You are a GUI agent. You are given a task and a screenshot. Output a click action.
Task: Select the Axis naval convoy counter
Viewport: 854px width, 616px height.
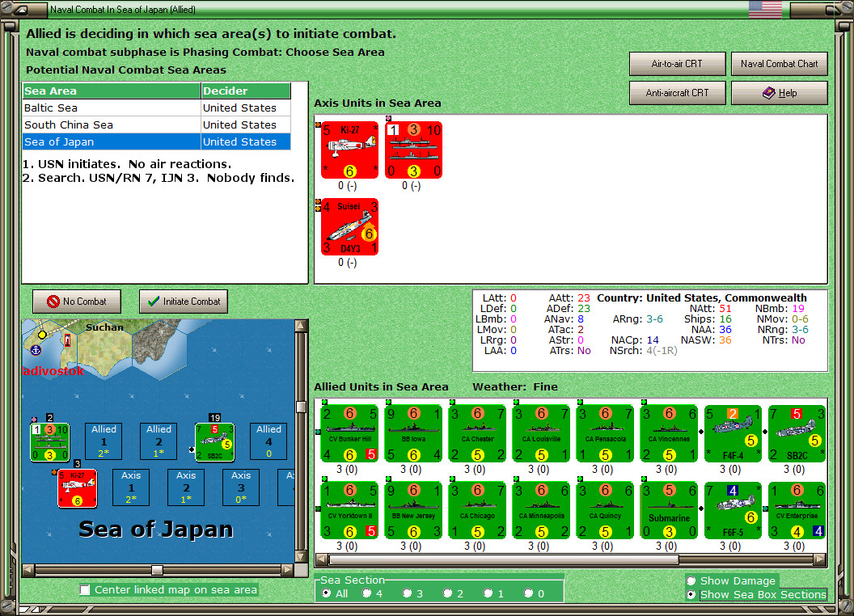(413, 150)
